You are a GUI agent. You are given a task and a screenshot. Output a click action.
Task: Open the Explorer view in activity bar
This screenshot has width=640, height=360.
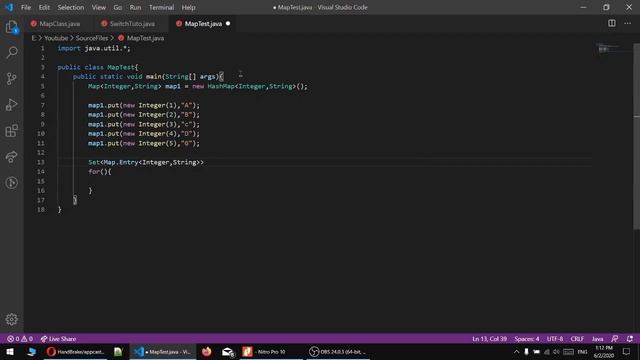[x=11, y=27]
